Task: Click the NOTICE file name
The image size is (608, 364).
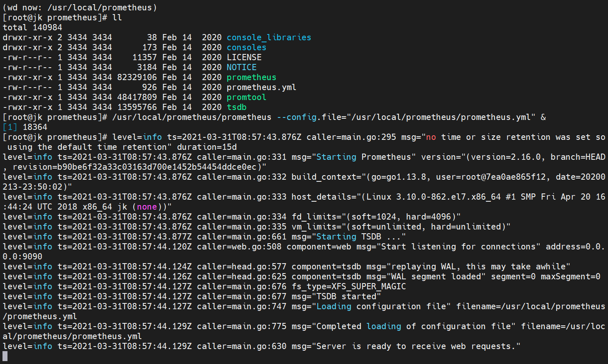Action: click(x=241, y=67)
